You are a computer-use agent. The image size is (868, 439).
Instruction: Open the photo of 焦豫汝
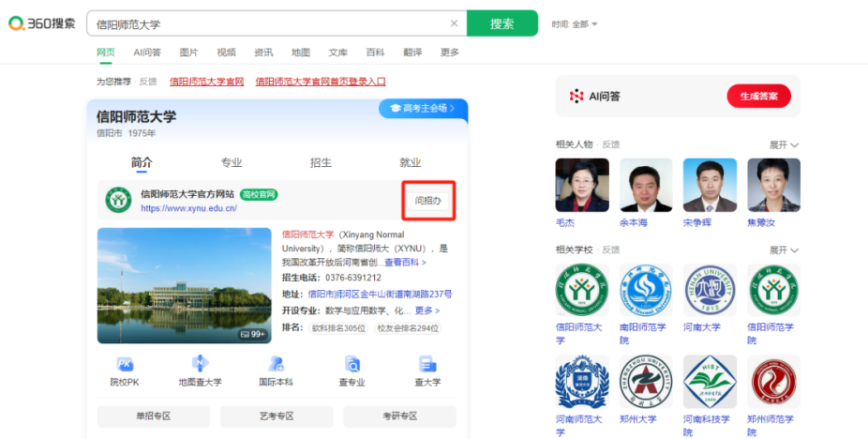point(774,185)
